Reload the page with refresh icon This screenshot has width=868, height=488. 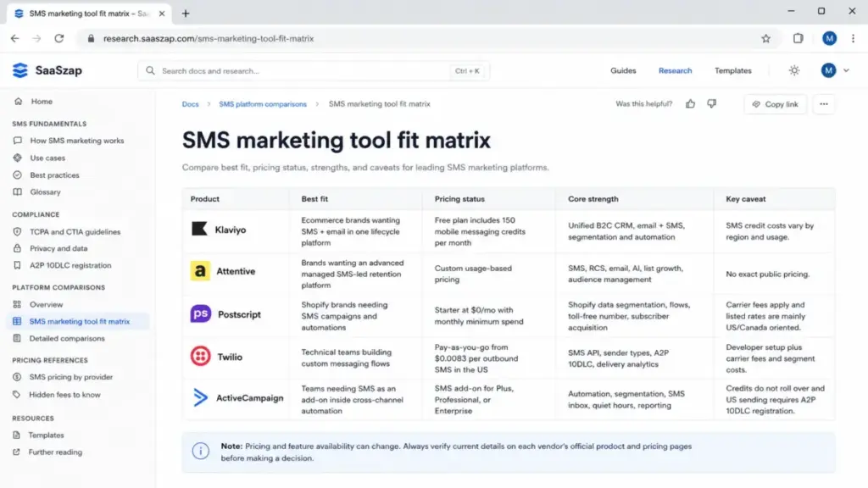coord(59,38)
